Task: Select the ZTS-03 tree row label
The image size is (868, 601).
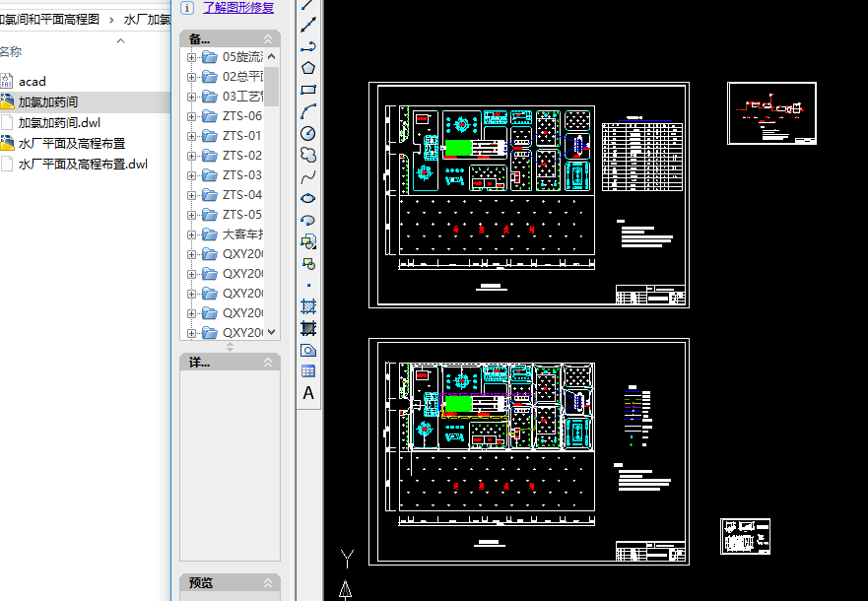Action: coord(242,175)
